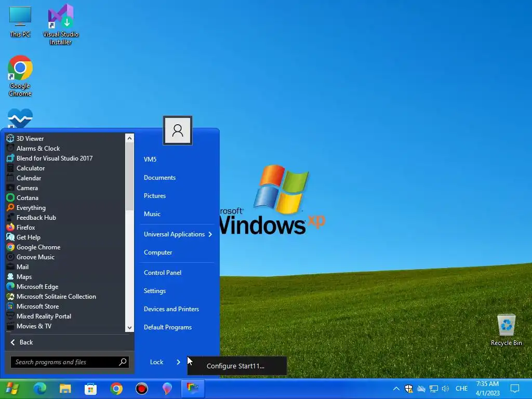Click the program list scroll-down arrow

pyautogui.click(x=129, y=327)
